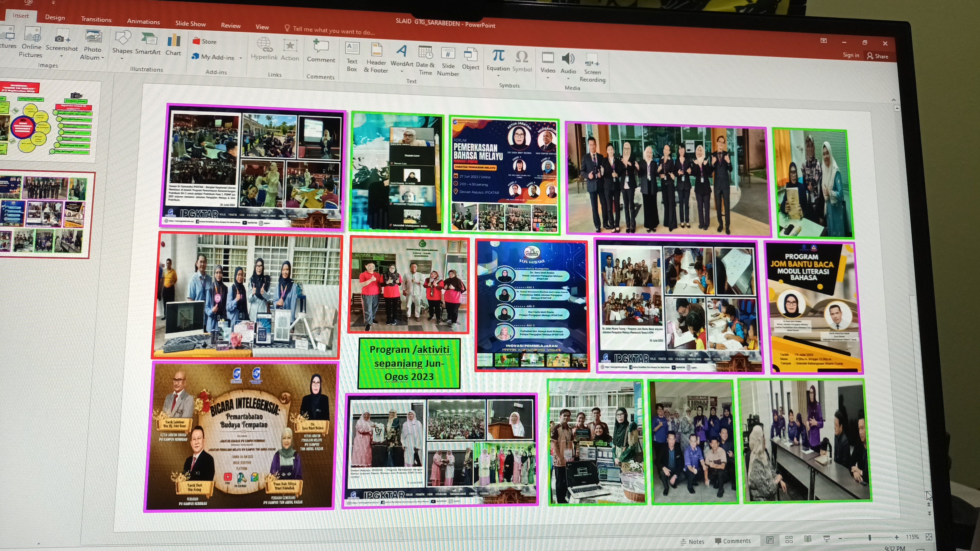Expand the Audio dropdown arrow

568,79
